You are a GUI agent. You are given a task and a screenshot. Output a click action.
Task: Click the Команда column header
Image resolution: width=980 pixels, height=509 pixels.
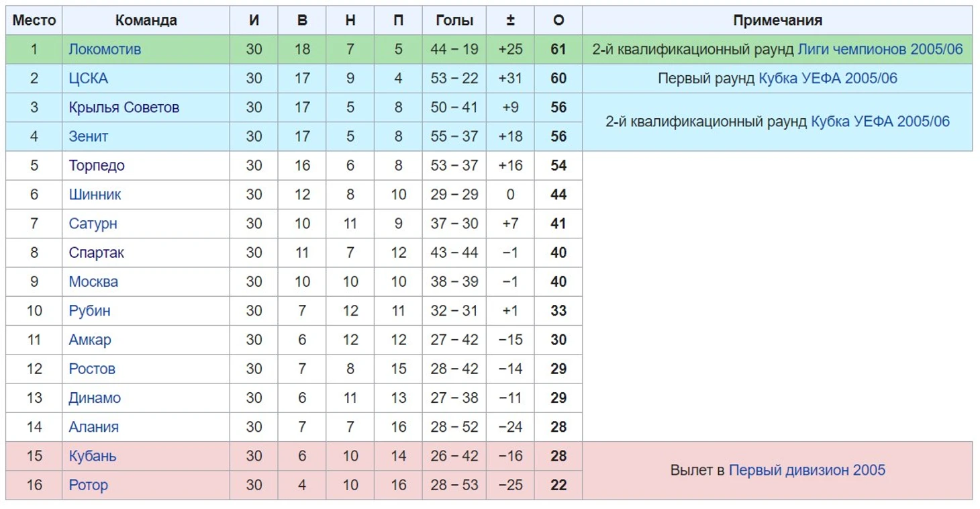click(146, 20)
